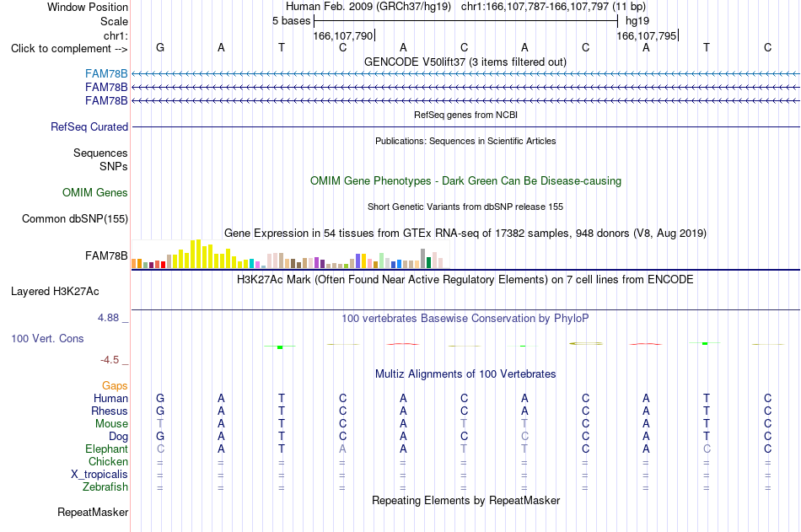Click 'Repeating Elements by RepeatMasker' title
801x532 pixels.
click(x=466, y=500)
